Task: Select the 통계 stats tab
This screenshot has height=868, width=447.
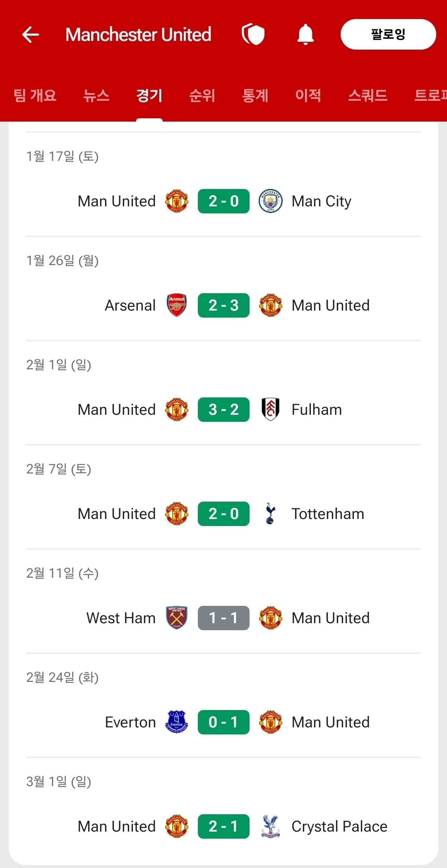Action: coord(255,96)
